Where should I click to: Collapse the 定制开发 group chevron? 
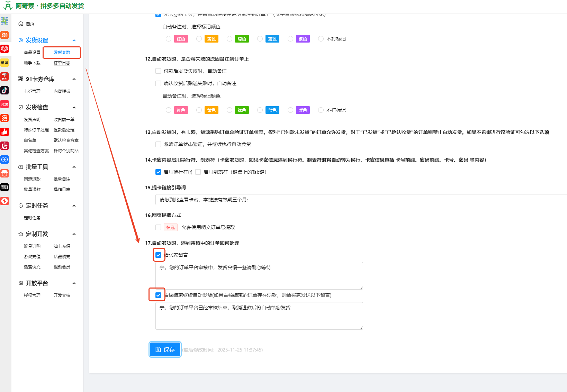[74, 234]
